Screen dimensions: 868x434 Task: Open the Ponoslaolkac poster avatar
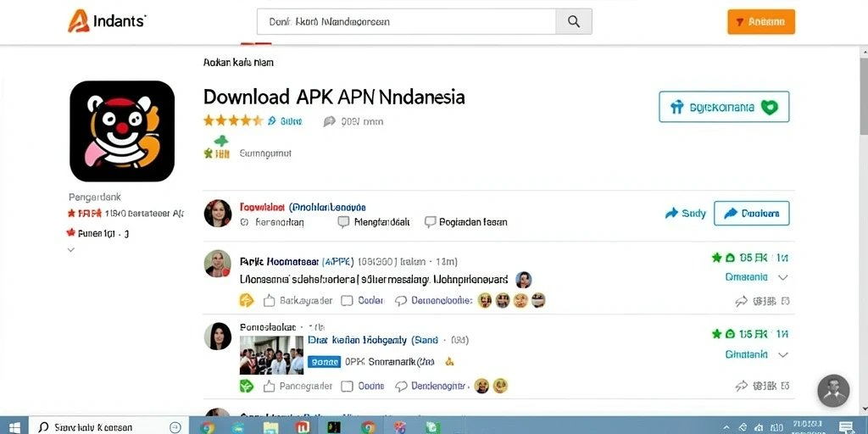coord(218,336)
